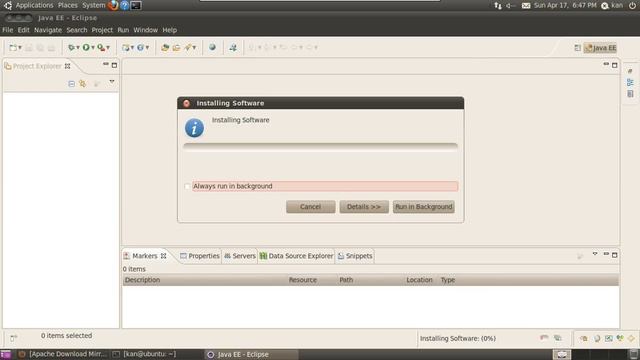Screen dimensions: 640x360
Task: Click the Debug toolbar icon
Action: point(71,48)
